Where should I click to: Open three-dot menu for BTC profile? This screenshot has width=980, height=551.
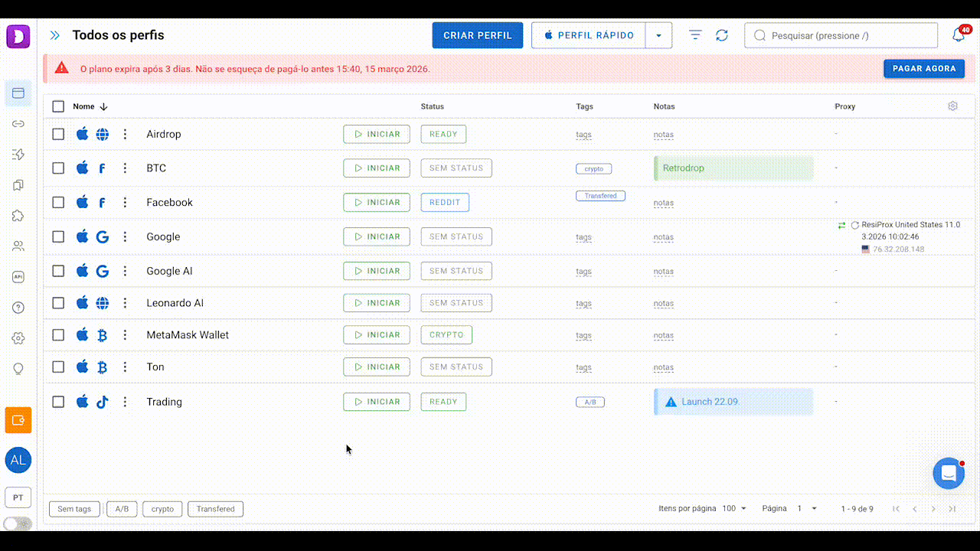click(x=126, y=168)
